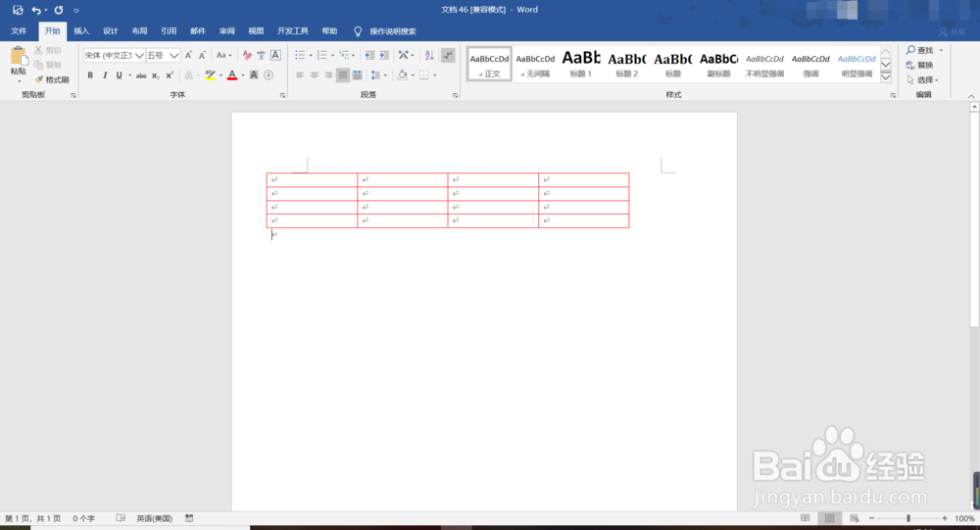Open Customize Quick Access Toolbar arrow
Screen dimensions: 980x530
pyautogui.click(x=76, y=11)
